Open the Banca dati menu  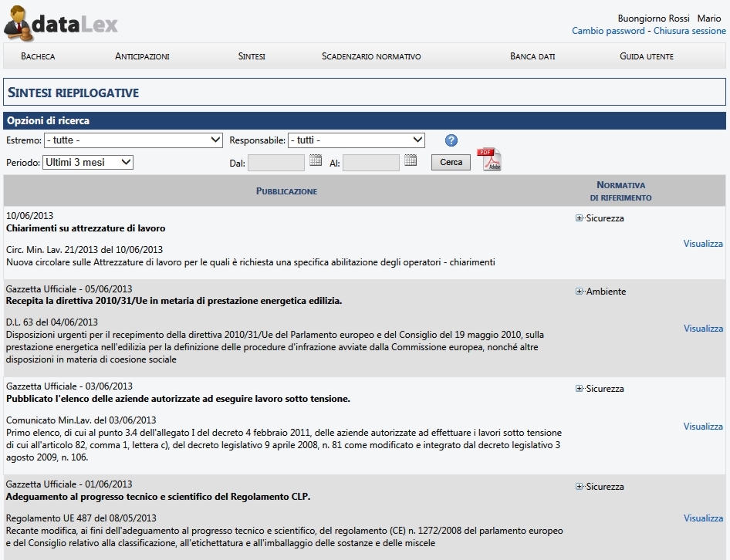coord(532,56)
